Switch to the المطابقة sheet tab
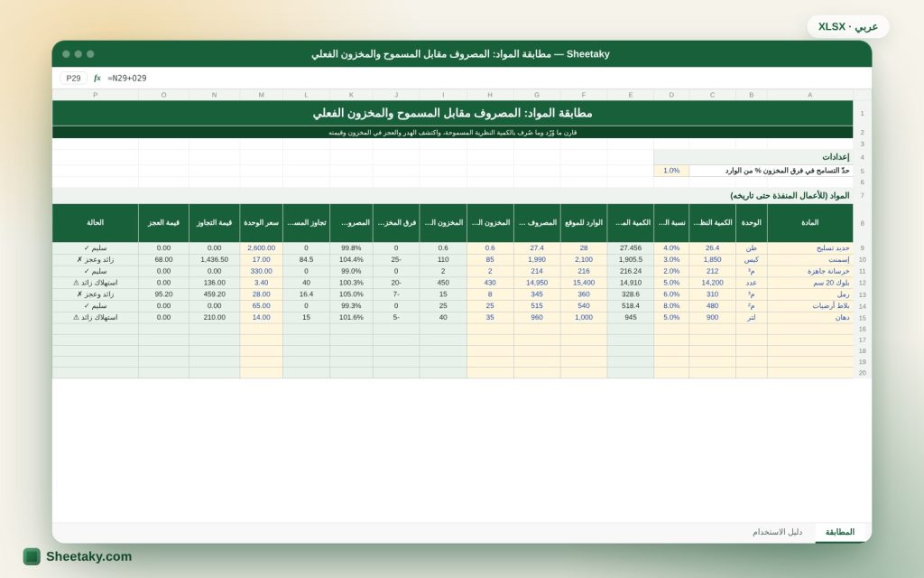924x578 pixels. click(x=840, y=532)
